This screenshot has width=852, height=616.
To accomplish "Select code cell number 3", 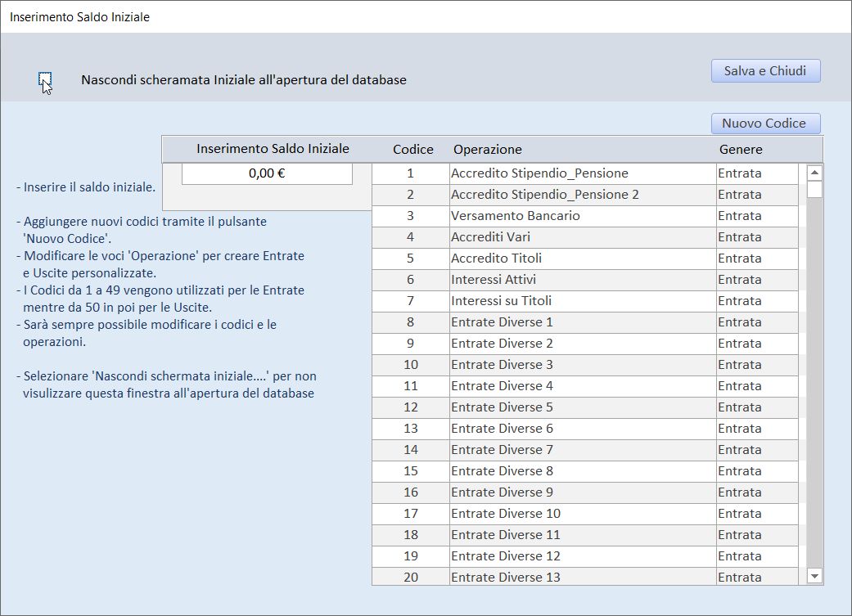I will click(x=411, y=216).
